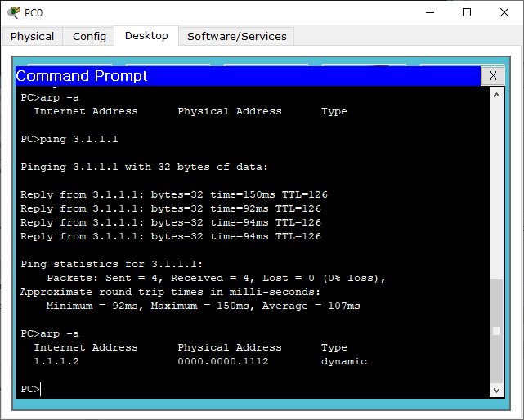Click the PC0 window app icon

pos(14,12)
